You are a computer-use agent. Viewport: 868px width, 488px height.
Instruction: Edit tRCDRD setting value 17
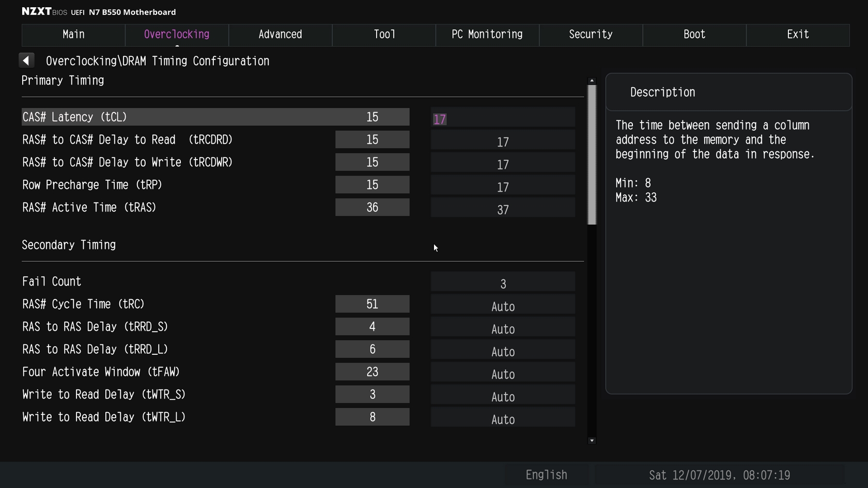[503, 141]
